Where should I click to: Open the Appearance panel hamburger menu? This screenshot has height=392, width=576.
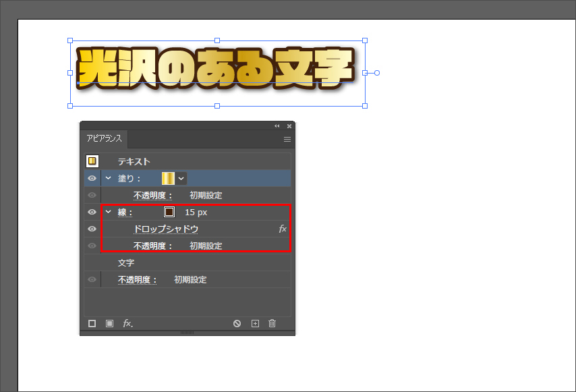tap(287, 139)
